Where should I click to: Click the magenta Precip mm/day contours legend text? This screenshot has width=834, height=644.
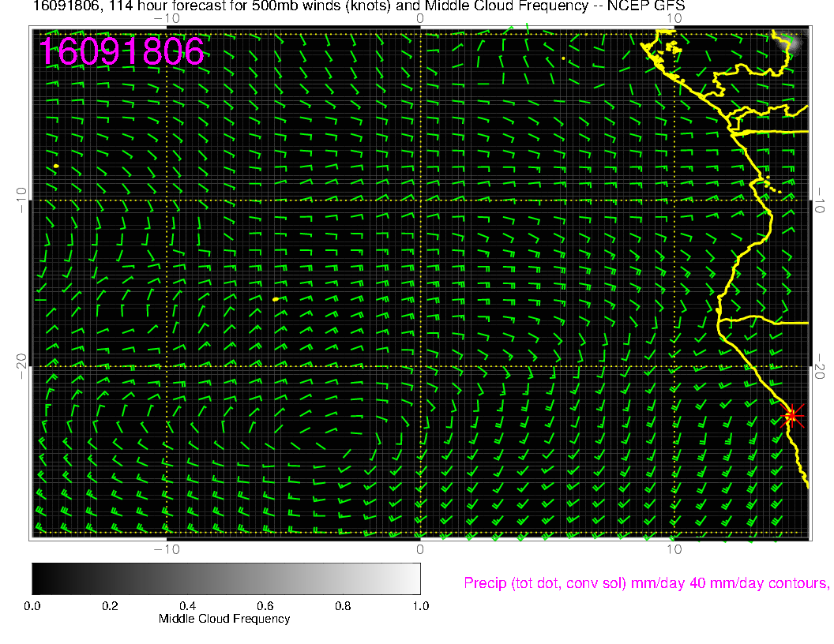click(647, 583)
